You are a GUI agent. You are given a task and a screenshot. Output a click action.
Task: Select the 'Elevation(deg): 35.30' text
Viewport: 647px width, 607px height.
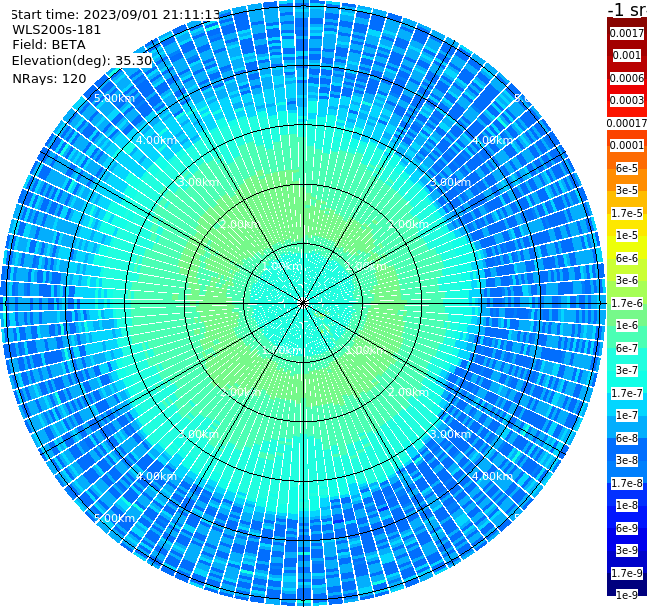click(x=82, y=61)
